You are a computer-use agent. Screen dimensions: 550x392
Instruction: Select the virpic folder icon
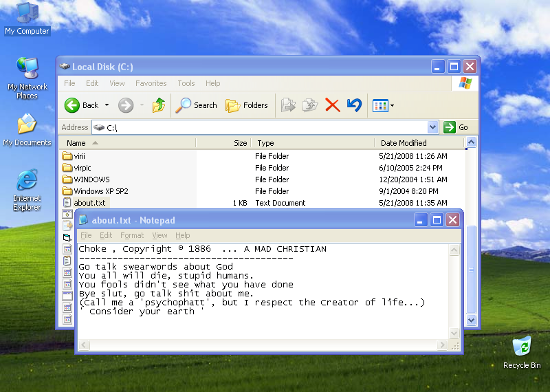click(67, 168)
